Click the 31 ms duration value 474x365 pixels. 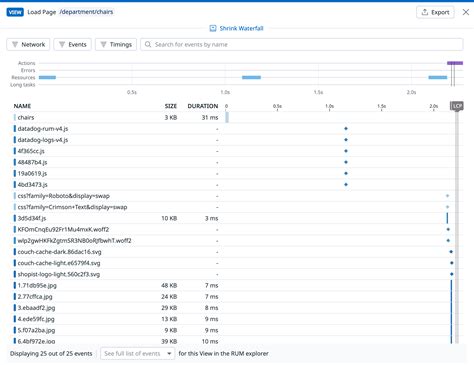coord(210,117)
